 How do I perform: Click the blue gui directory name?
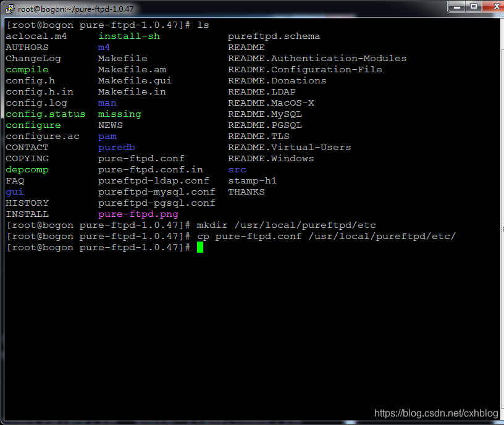(14, 192)
